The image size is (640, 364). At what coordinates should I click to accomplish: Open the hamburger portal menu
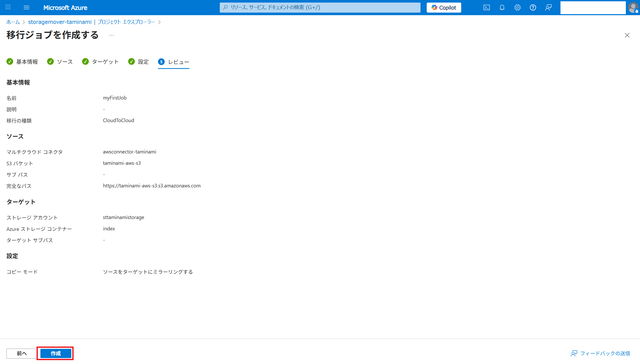pyautogui.click(x=27, y=7)
